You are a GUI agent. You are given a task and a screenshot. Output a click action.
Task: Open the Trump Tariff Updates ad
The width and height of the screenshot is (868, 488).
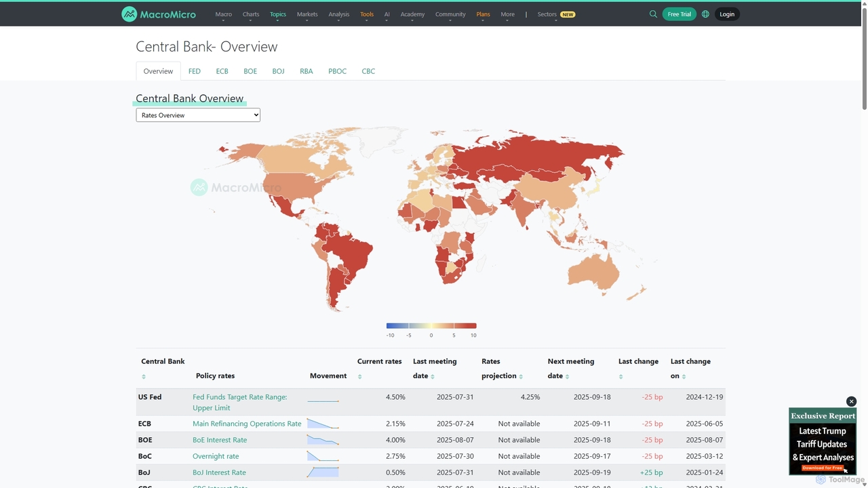click(x=823, y=441)
